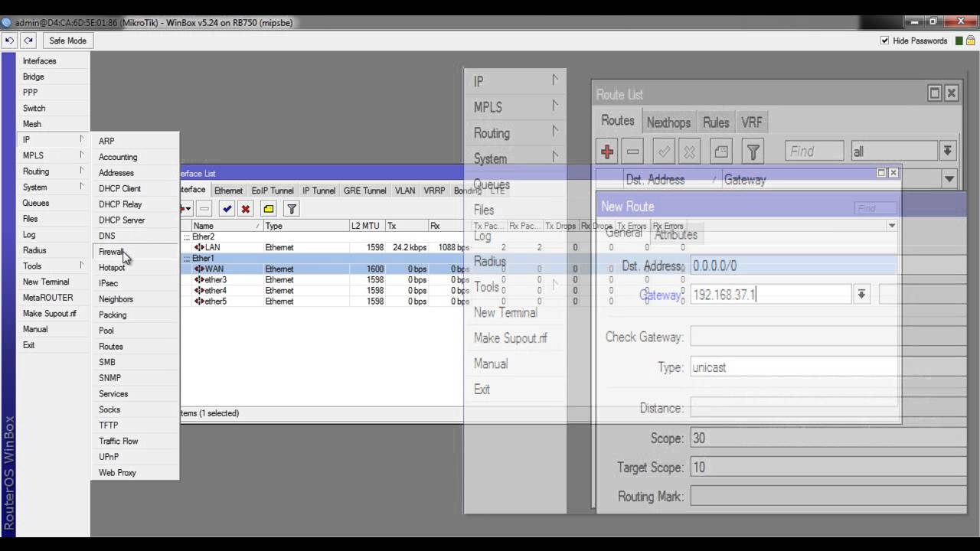980x551 pixels.
Task: Click filter funnel icon in Route List
Action: click(x=753, y=152)
